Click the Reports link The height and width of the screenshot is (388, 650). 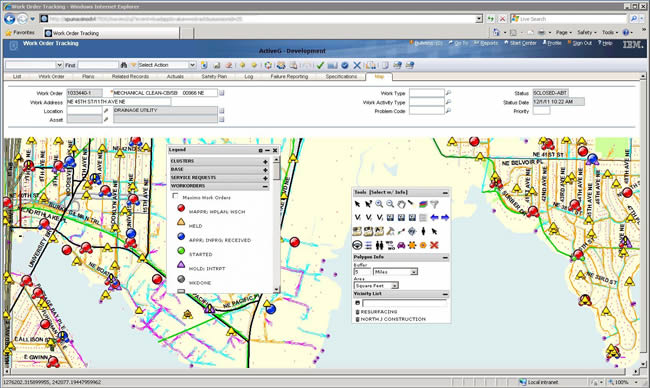click(486, 43)
